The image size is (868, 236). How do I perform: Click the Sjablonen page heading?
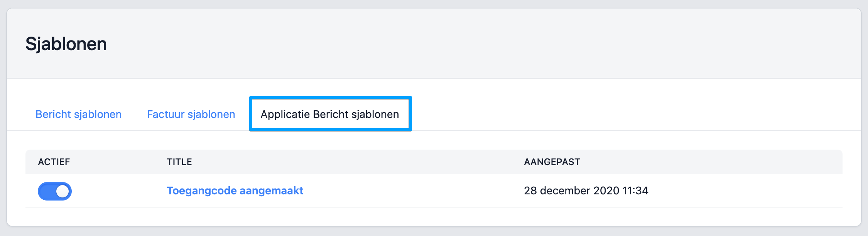[x=66, y=44]
